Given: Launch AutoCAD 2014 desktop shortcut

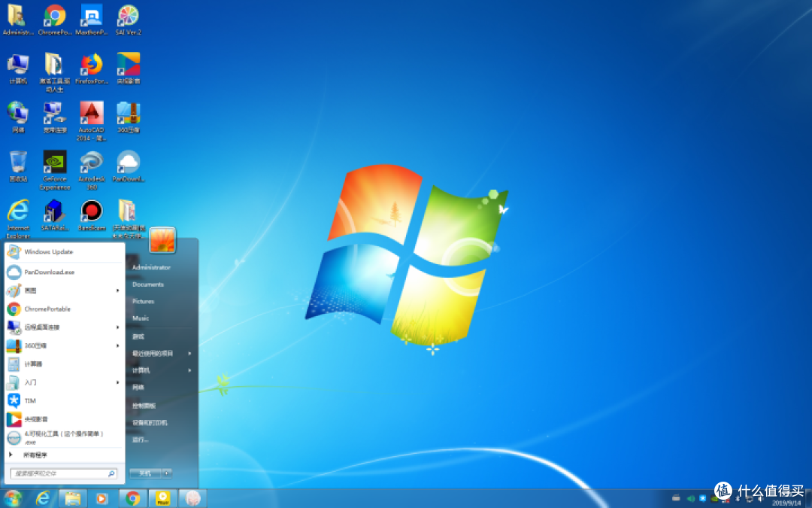Looking at the screenshot, I should tap(91, 121).
